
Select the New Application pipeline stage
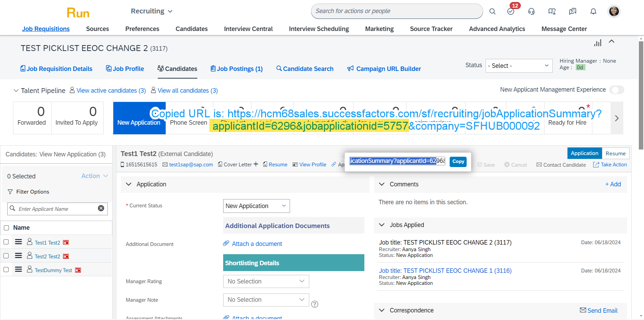139,118
